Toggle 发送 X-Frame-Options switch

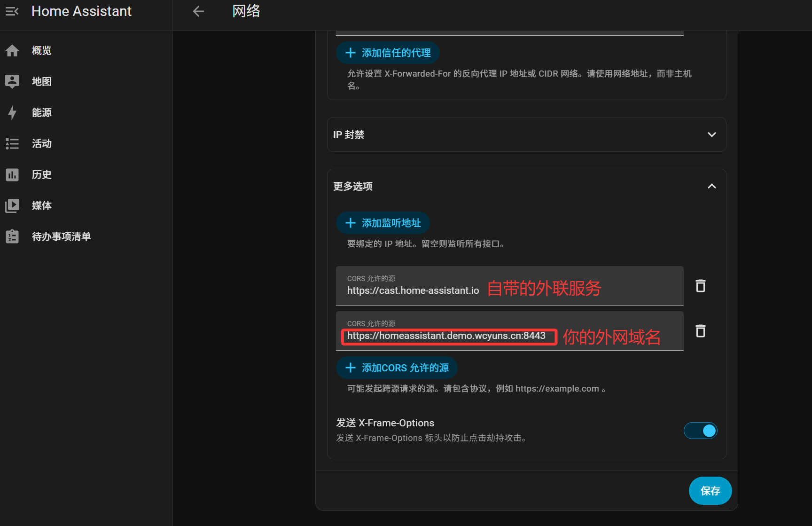click(701, 431)
